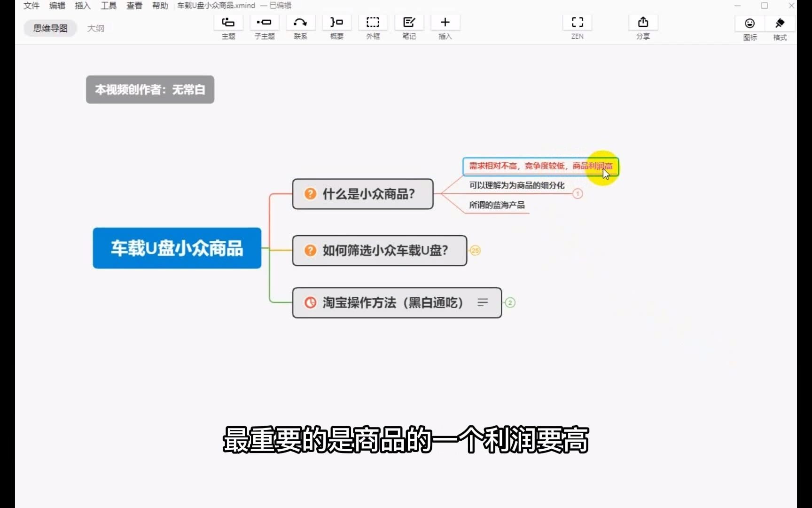Screen dimensions: 812x508
Task: Open the 插入 menu in menu bar
Action: tap(83, 6)
